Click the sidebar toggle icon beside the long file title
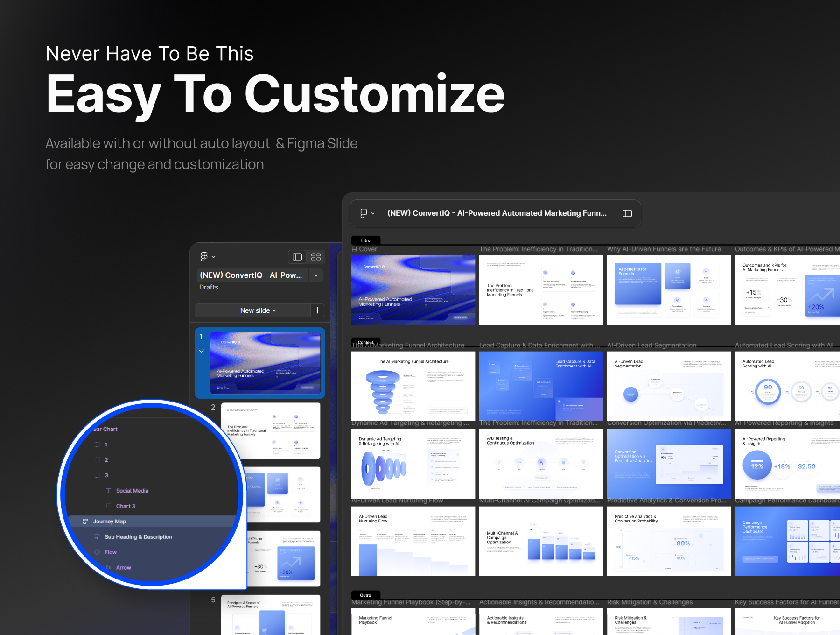840x635 pixels. [x=627, y=213]
